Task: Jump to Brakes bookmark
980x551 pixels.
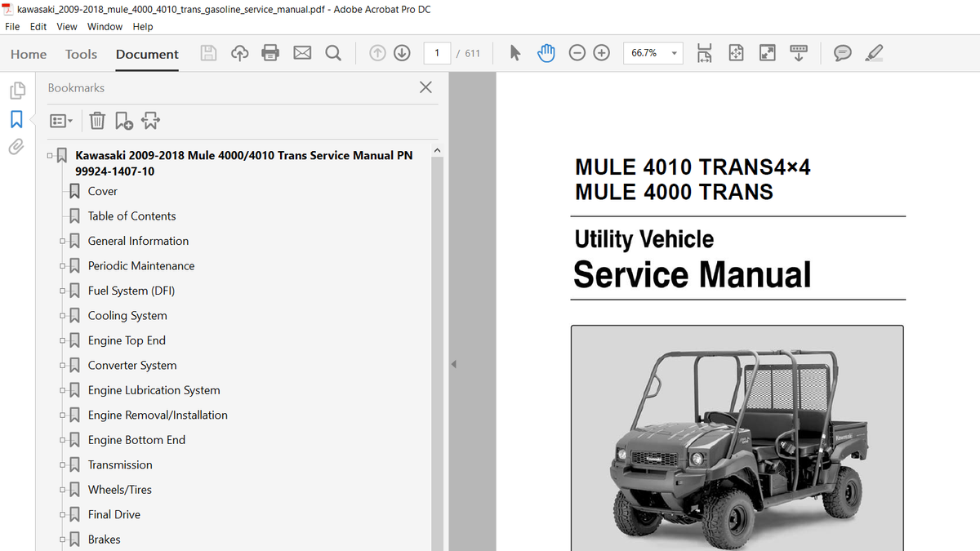Action: (x=104, y=540)
